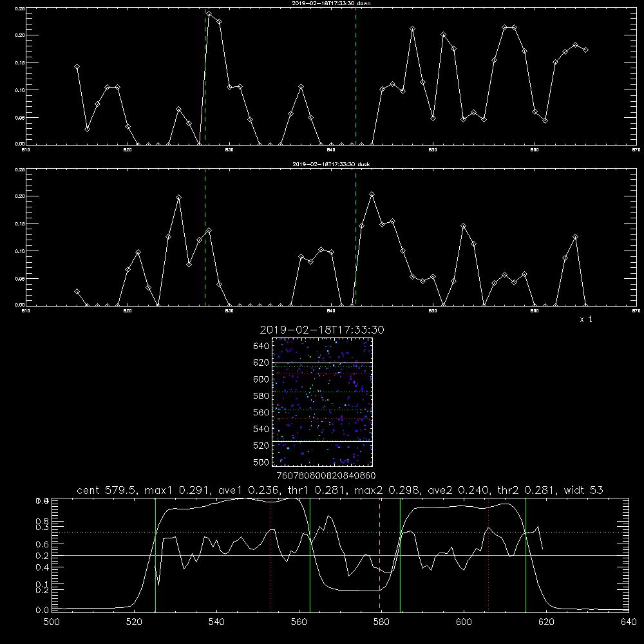Screen dimensions: 644x644
Task: Click the dusk plot's green dashed line near 828
Action: point(205,237)
